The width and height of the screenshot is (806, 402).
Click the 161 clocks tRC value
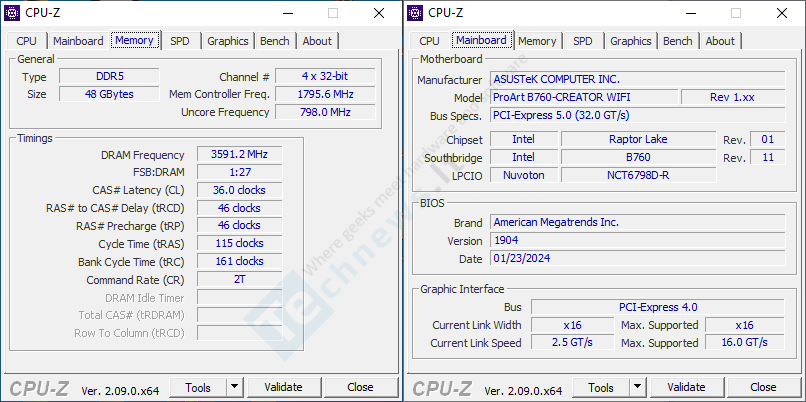point(240,261)
